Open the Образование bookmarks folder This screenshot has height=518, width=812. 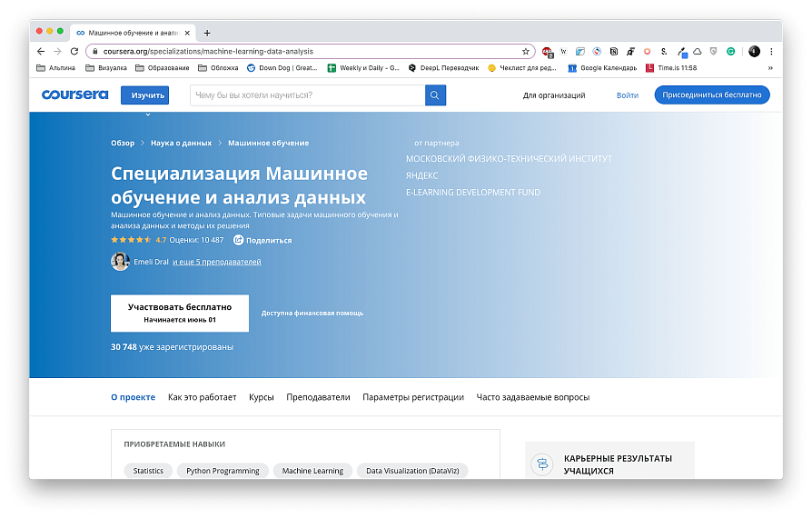point(162,68)
